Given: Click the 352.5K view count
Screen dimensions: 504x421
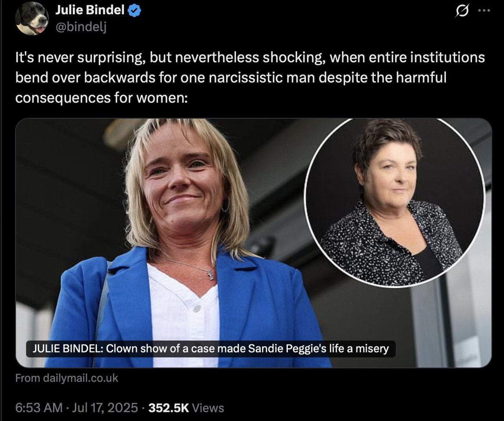Looking at the screenshot, I should 169,408.
